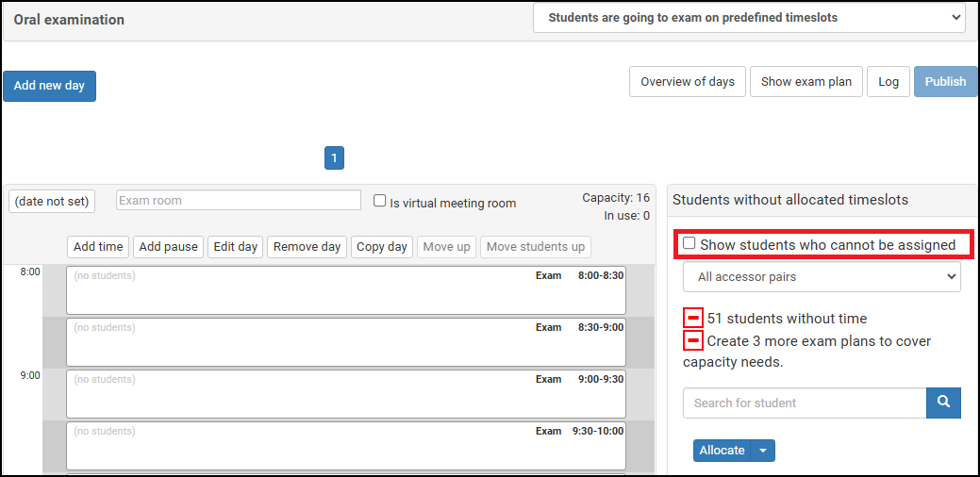Click Add time for this day
The image size is (980, 477).
tap(98, 247)
